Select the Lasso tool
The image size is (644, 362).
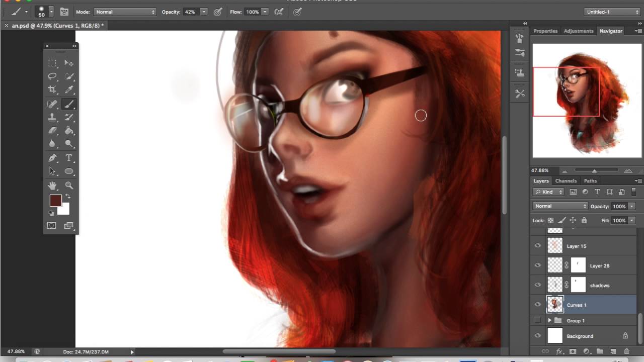pos(52,76)
